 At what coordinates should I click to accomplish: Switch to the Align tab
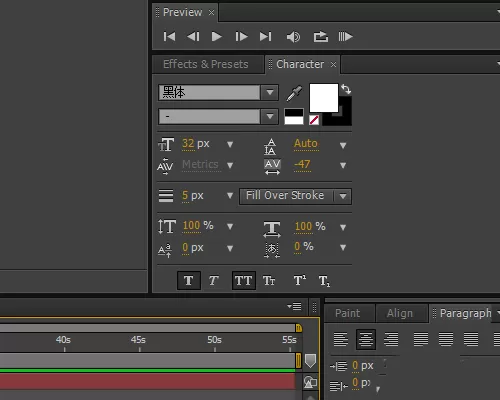(400, 313)
